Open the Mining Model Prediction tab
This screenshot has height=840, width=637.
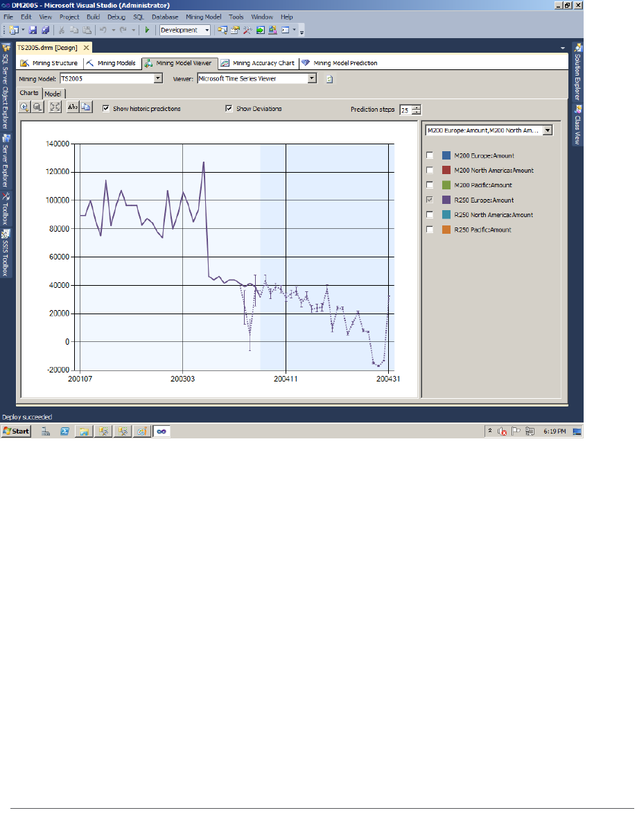click(x=340, y=63)
